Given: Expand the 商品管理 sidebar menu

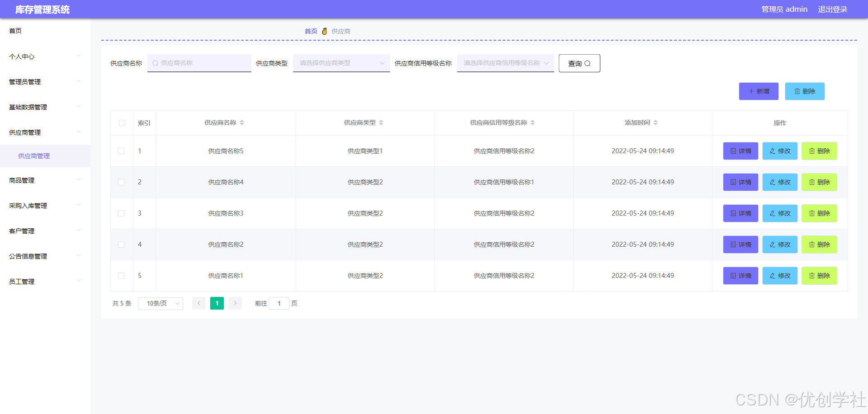Looking at the screenshot, I should point(45,180).
